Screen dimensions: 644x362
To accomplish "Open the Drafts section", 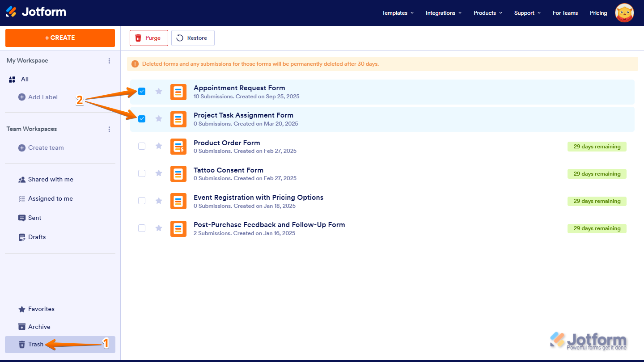I will (37, 237).
